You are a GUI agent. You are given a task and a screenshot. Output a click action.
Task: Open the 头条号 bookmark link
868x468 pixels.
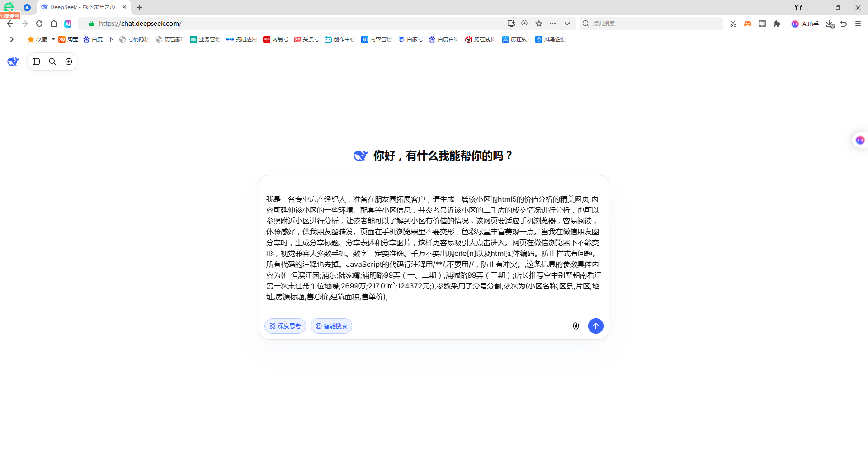point(307,39)
